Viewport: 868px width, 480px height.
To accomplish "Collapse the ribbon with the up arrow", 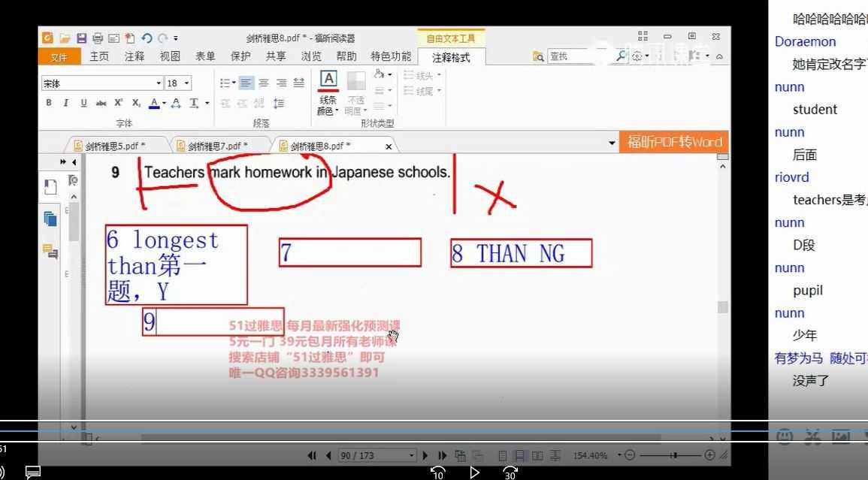I will pos(719,56).
